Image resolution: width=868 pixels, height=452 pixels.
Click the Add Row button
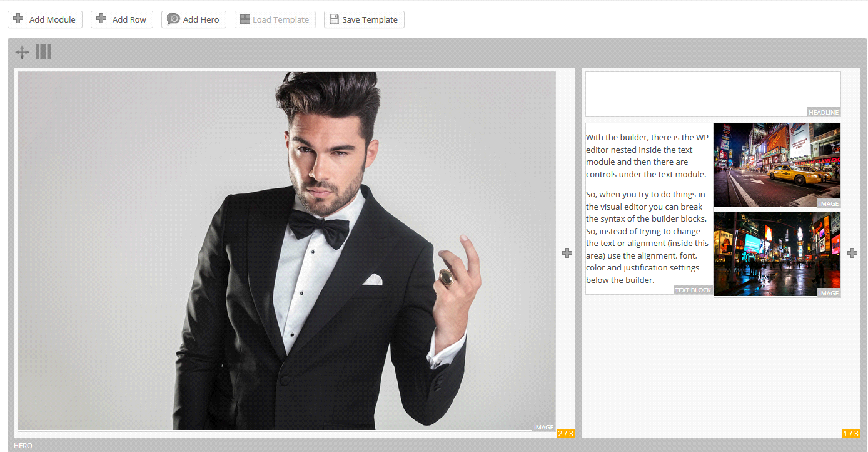[x=122, y=19]
